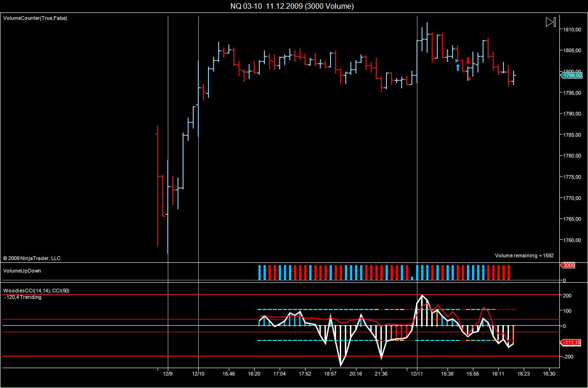Click the 1799,00 current price marker
The width and height of the screenshot is (588, 388).
(572, 75)
